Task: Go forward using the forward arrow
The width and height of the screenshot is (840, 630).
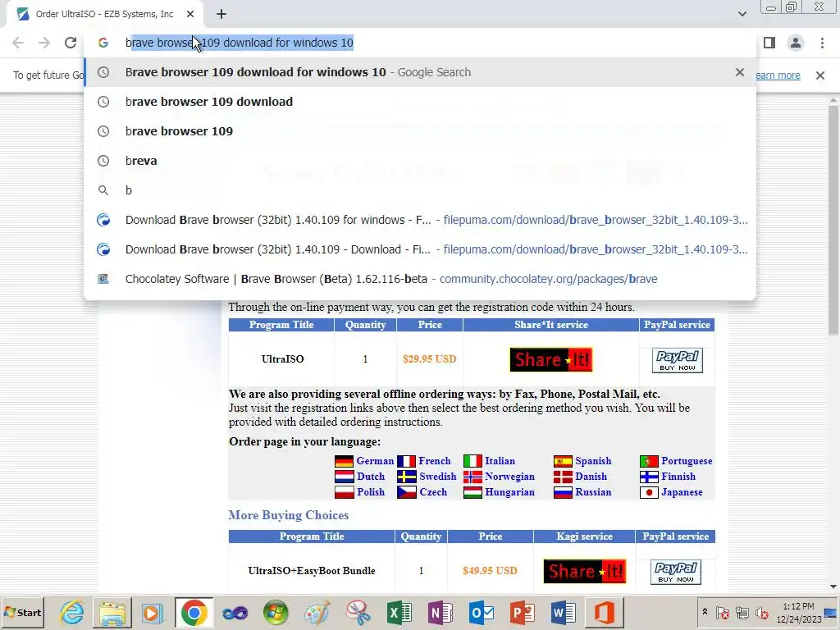Action: coord(44,43)
